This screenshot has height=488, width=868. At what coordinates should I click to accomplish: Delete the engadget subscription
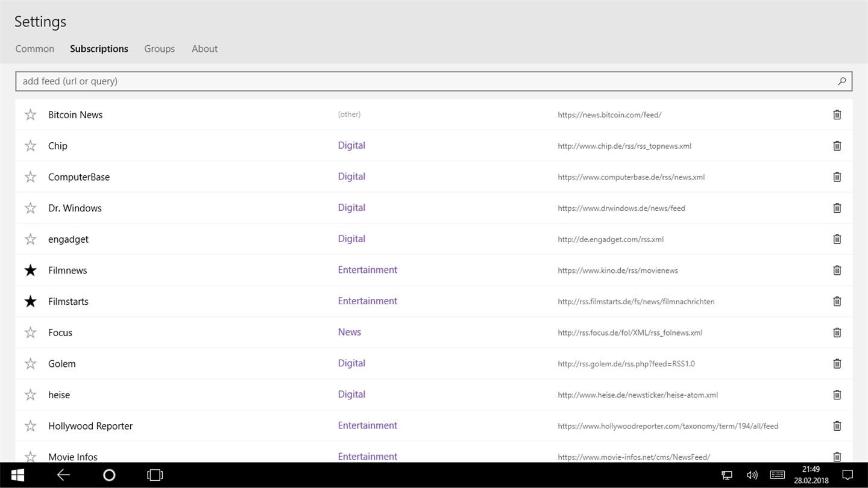(837, 239)
